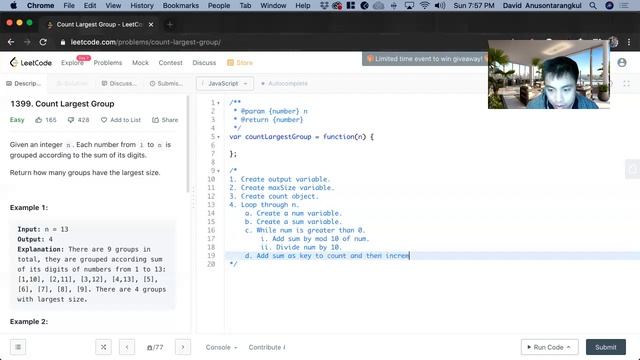Click the Wi-Fi status icon

click(x=424, y=5)
